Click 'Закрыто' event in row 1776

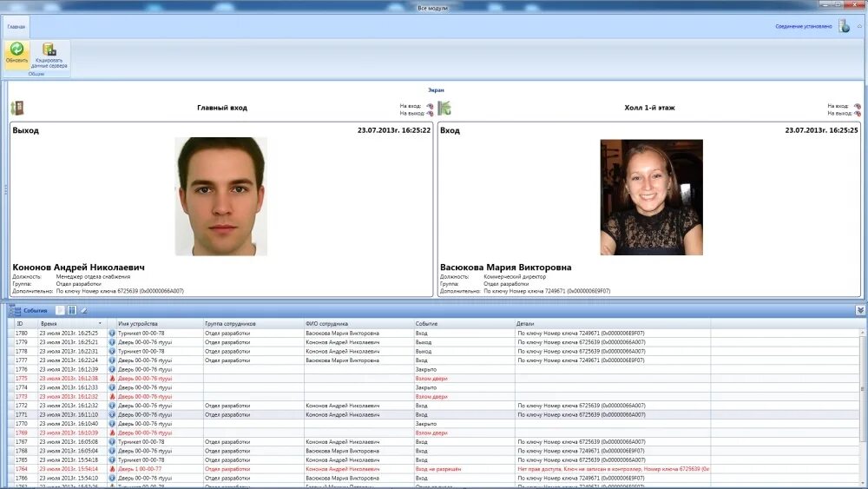(425, 369)
